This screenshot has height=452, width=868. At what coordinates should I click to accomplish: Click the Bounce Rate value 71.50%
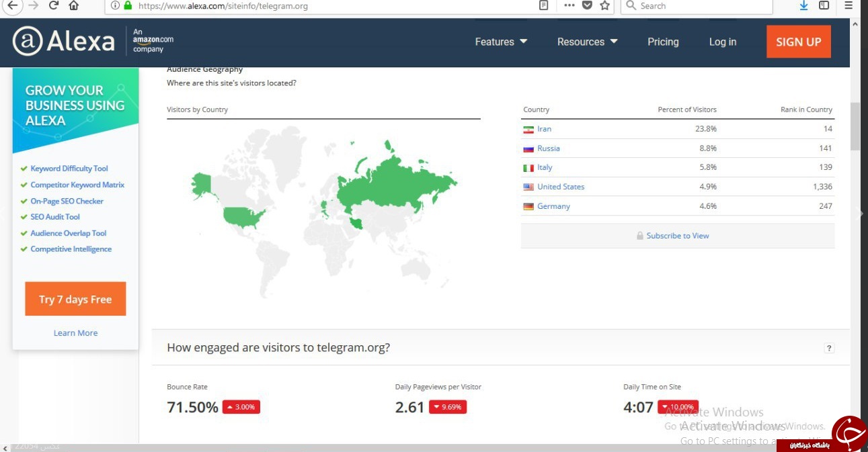pos(192,407)
